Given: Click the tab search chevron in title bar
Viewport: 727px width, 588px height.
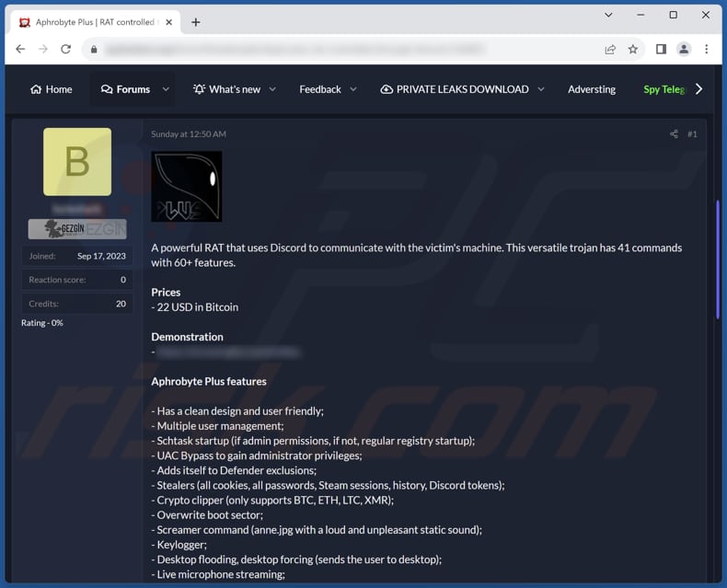Looking at the screenshot, I should pos(609,15).
